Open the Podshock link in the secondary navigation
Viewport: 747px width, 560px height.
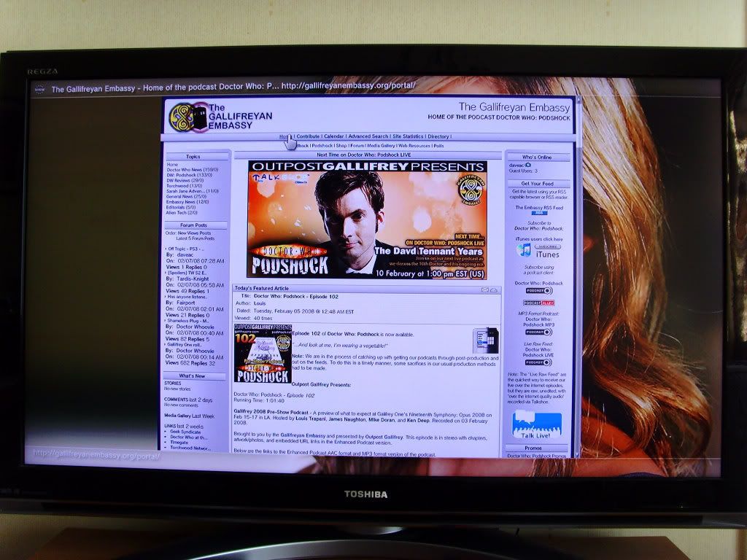[322, 146]
